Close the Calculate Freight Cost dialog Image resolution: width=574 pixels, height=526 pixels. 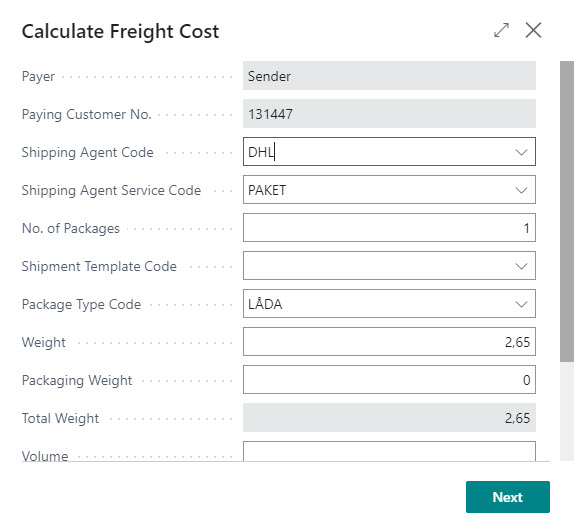pos(533,30)
